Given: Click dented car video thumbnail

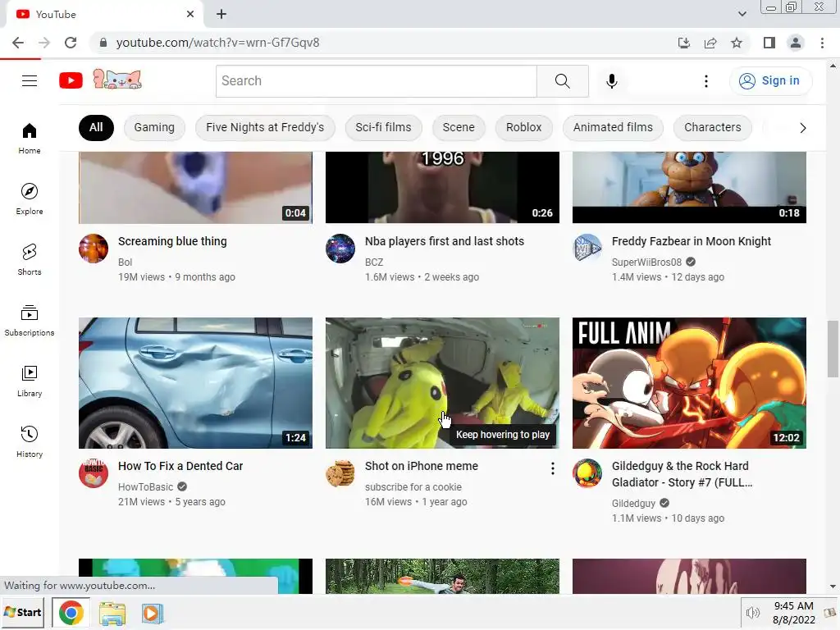Looking at the screenshot, I should click(x=195, y=383).
